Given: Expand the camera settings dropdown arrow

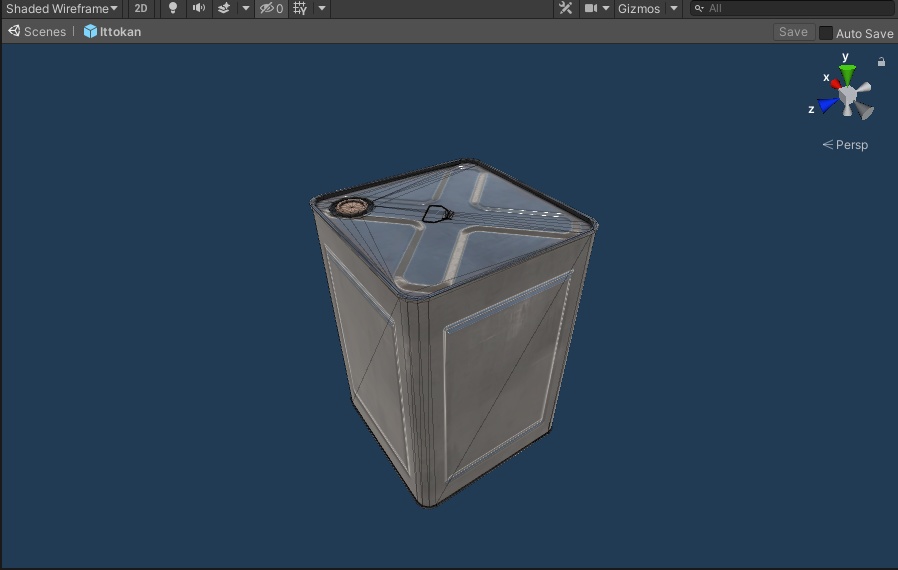Looking at the screenshot, I should pos(606,8).
